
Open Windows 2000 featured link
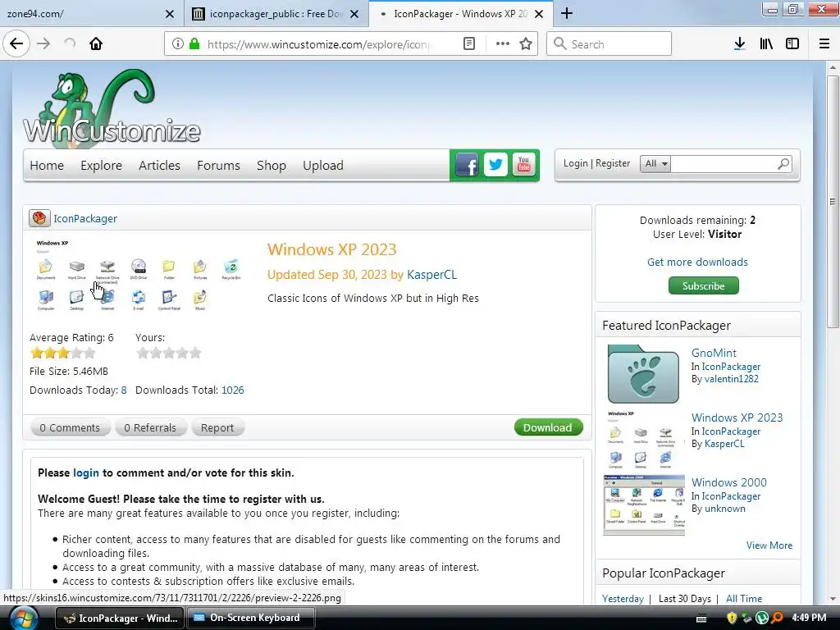point(728,482)
